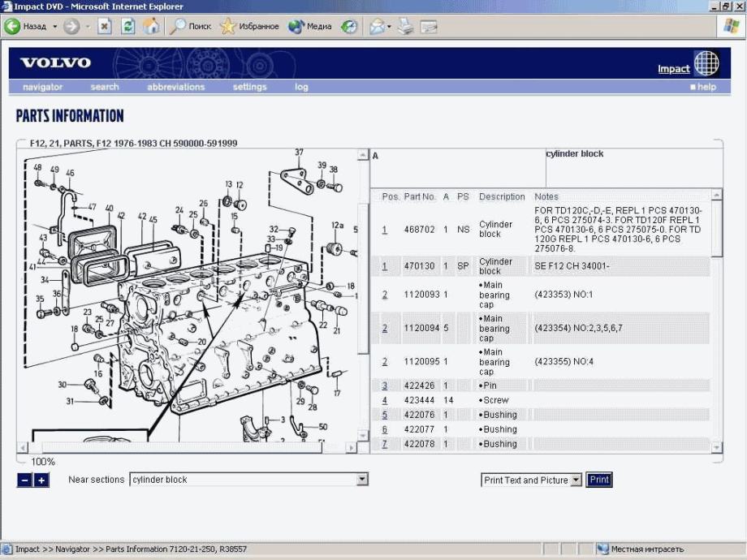Screen dimensions: 747x560
Task: Click the Print toolbar icon
Action: [405, 27]
